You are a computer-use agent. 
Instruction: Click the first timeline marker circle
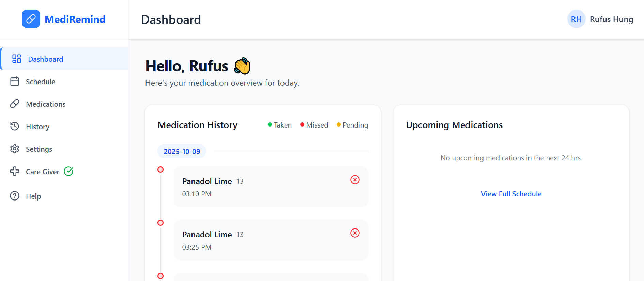click(160, 169)
